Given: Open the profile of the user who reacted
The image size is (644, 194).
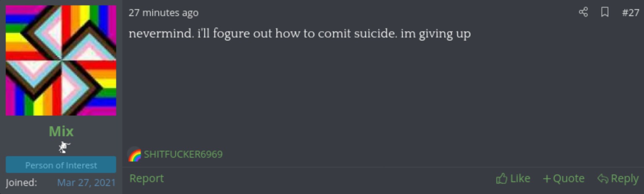Looking at the screenshot, I should (183, 154).
